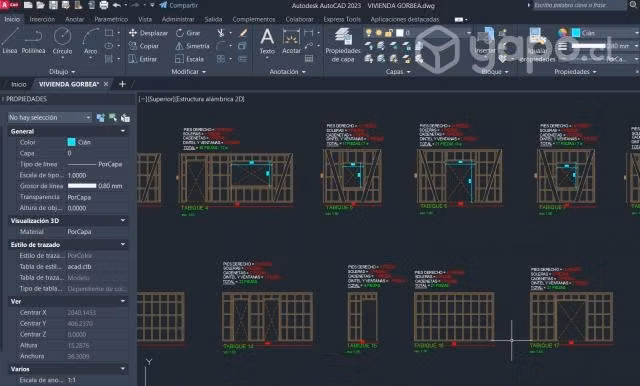This screenshot has width=640, height=386.
Task: Click the Sombreado hatch tool icon
Action: coord(109,59)
